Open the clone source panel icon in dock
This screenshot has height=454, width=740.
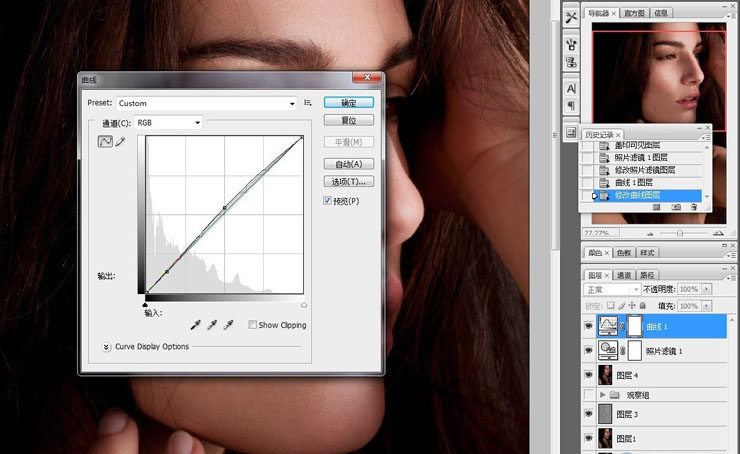tap(571, 62)
